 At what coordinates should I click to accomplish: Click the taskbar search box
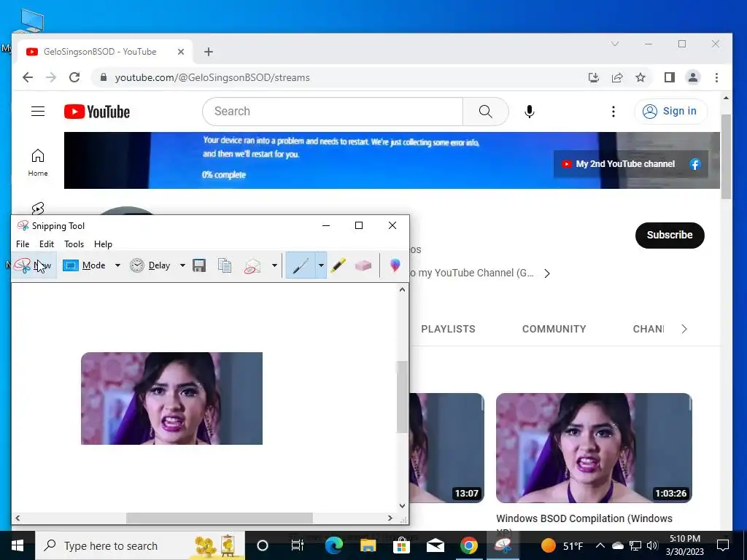[140, 545]
